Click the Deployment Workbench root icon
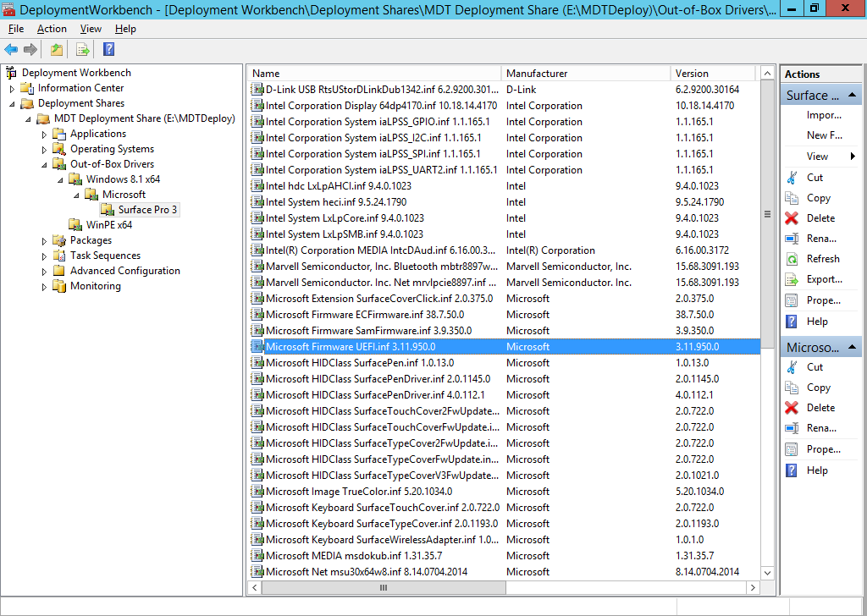The image size is (867, 616). (11, 73)
